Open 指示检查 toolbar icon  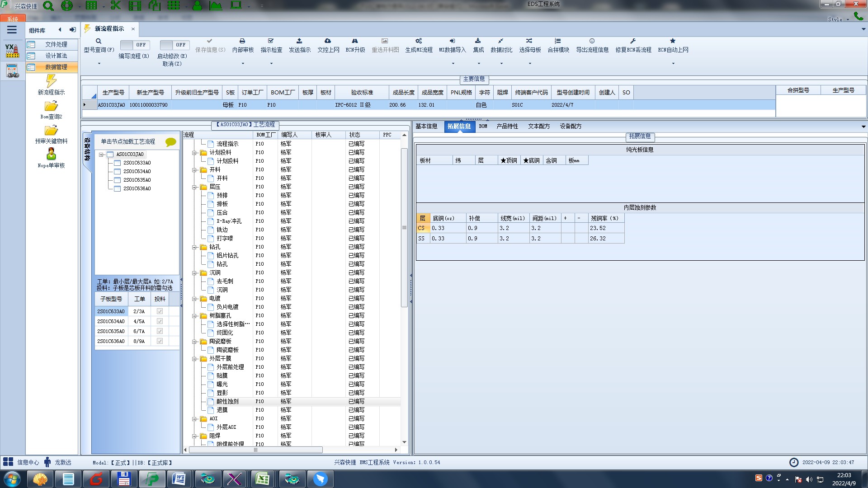271,41
